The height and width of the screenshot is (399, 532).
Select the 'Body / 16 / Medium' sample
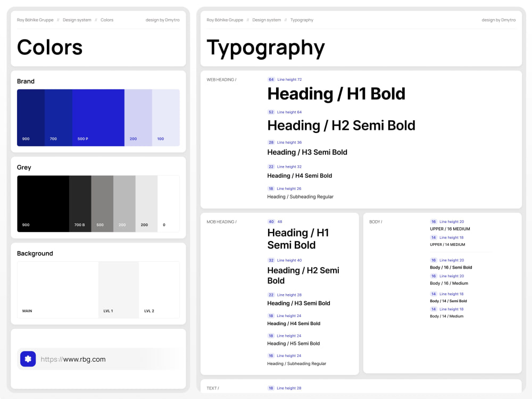[449, 284]
